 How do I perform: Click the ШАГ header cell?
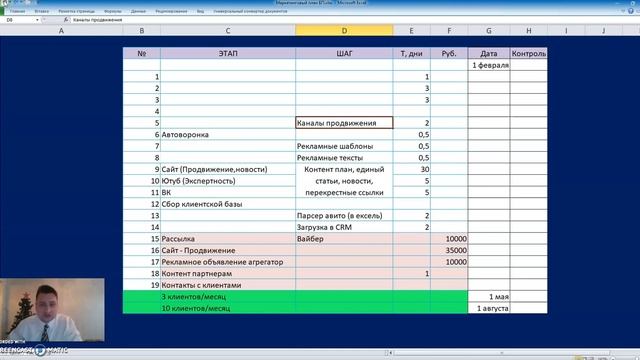(344, 53)
